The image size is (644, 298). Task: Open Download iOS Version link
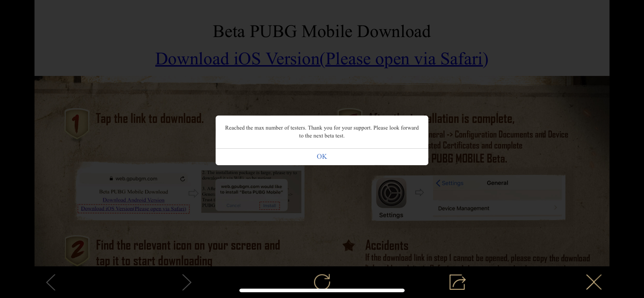pyautogui.click(x=322, y=59)
